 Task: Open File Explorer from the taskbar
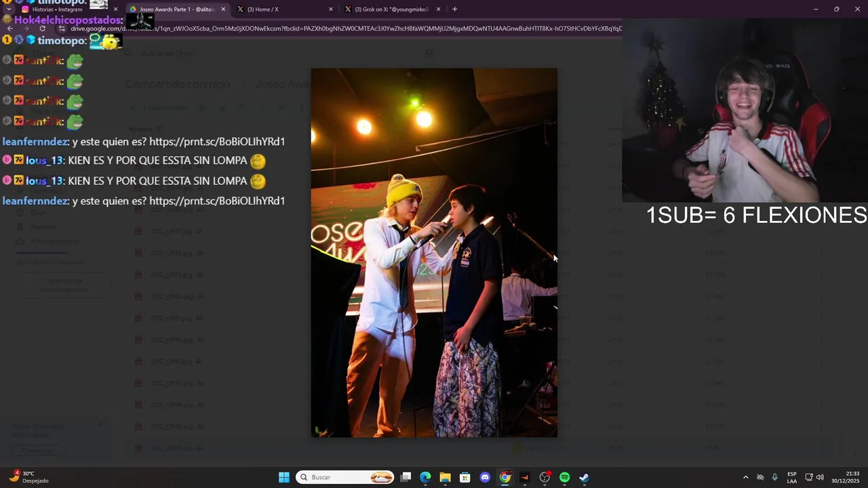coord(445,477)
